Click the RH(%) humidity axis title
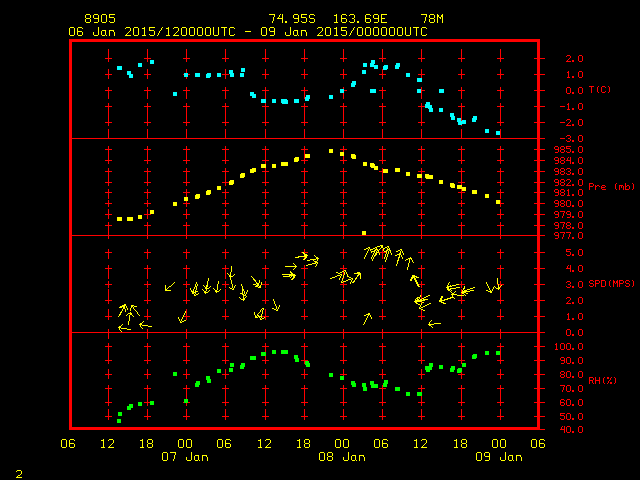The image size is (640, 480). click(602, 380)
